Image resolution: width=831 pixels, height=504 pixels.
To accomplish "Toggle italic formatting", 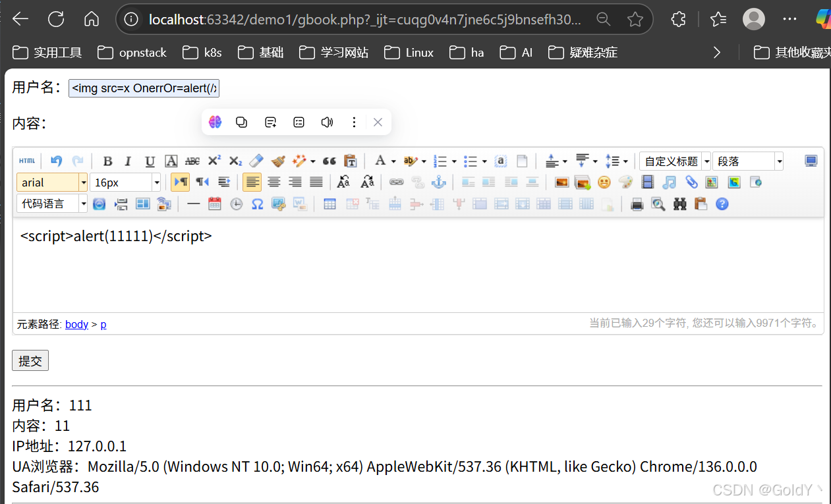I will coord(129,161).
